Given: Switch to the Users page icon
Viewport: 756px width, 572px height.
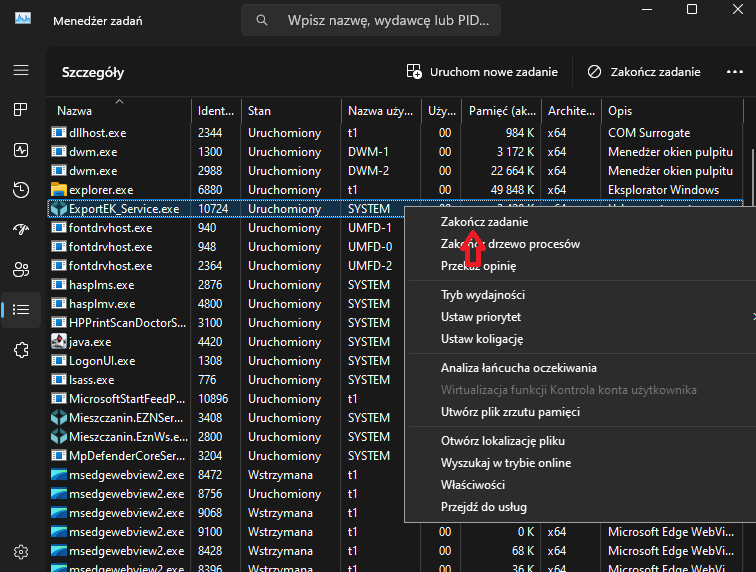Looking at the screenshot, I should (20, 269).
